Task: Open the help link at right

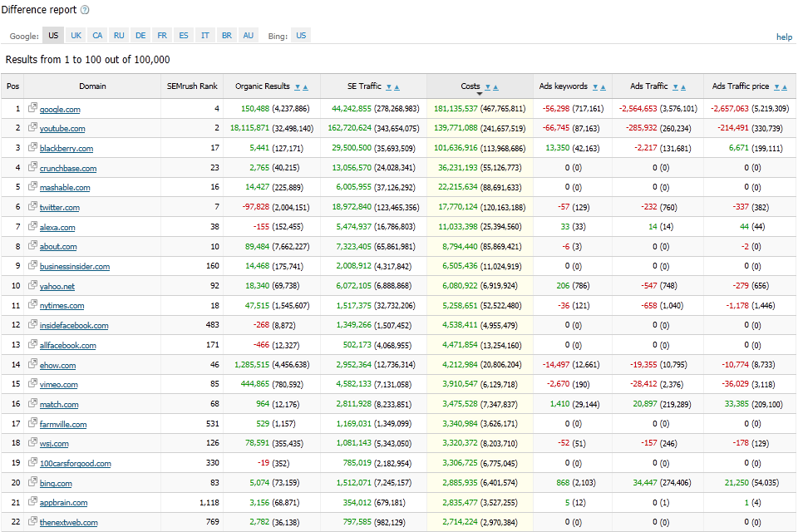Action: pos(784,37)
